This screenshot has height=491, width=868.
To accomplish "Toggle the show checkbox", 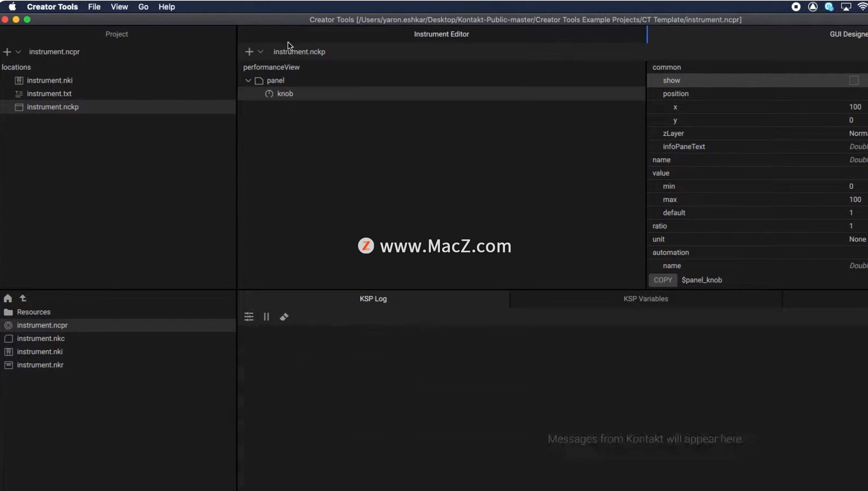I will click(854, 81).
